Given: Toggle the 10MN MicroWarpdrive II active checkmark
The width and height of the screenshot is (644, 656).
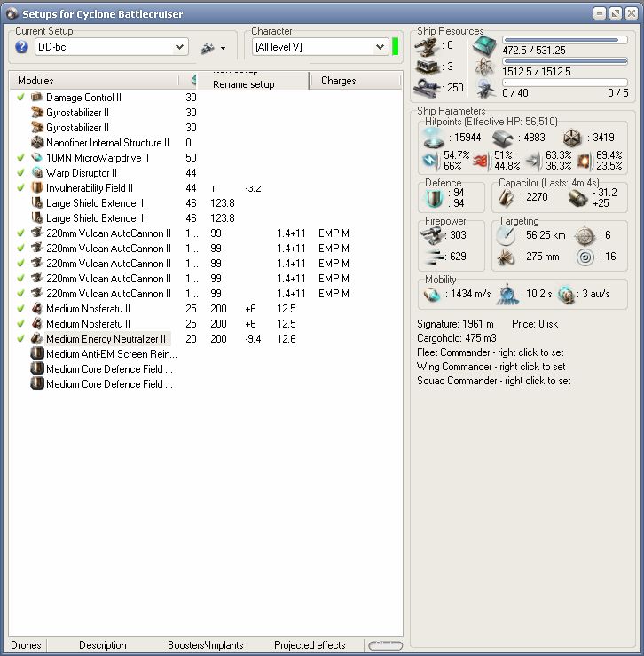Looking at the screenshot, I should click(20, 158).
